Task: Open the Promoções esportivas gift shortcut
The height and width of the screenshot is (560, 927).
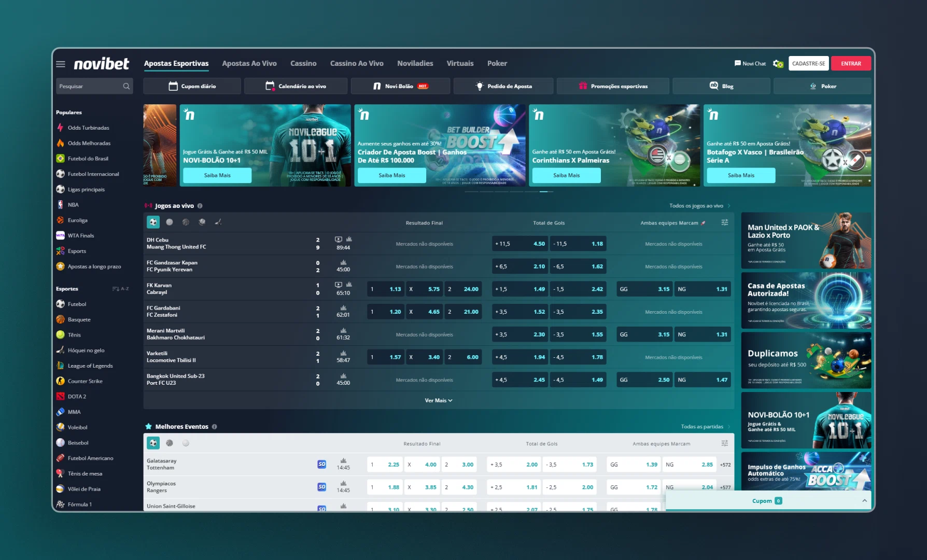Action: point(613,86)
